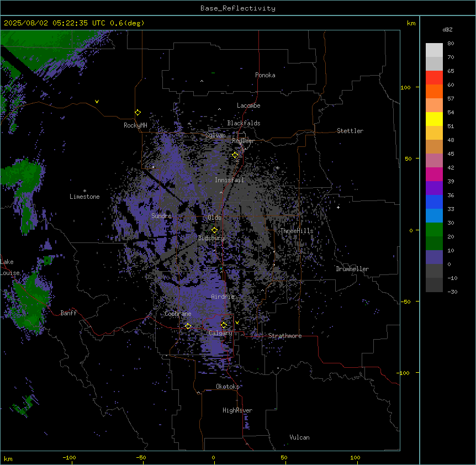
Task: Click the right axis 100 km tick label
Action: coord(405,87)
